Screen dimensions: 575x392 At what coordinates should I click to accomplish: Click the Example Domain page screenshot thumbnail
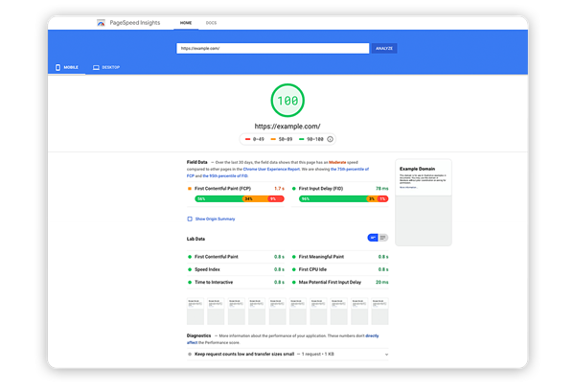(424, 202)
